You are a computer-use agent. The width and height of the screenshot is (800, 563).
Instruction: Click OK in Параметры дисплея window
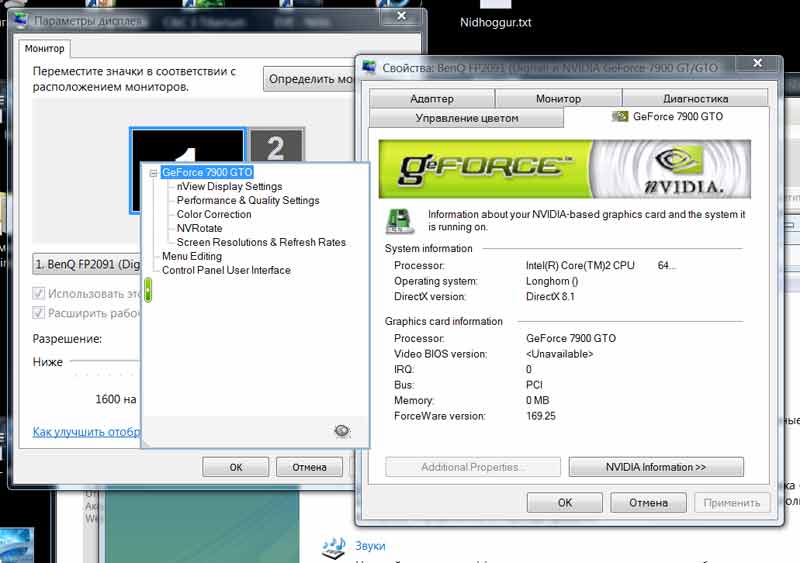click(x=236, y=467)
